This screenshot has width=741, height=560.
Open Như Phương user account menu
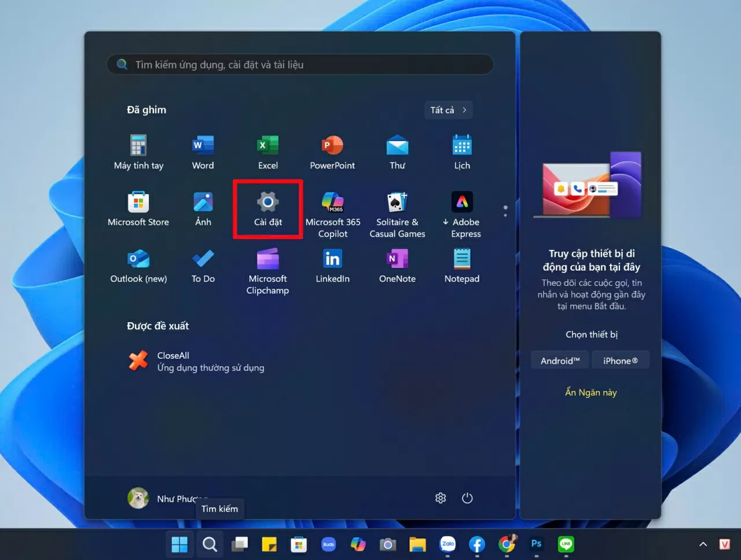point(165,498)
